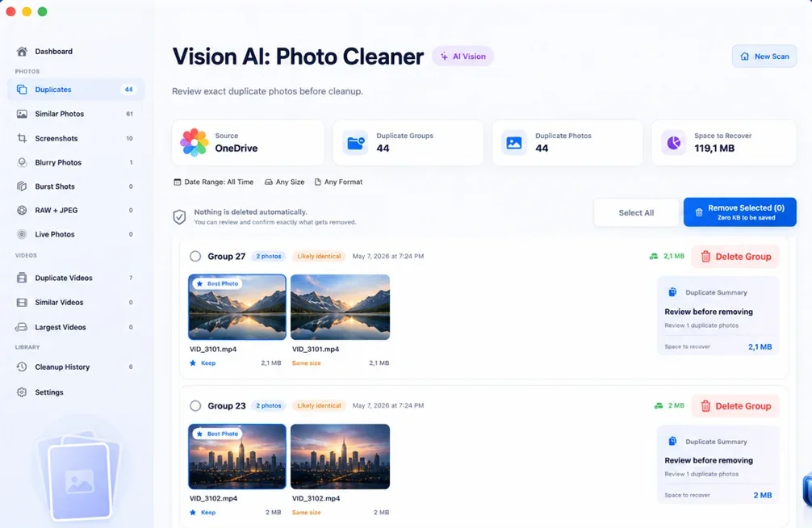Image resolution: width=812 pixels, height=528 pixels.
Task: Go to Cleanup History section
Action: tap(76, 367)
